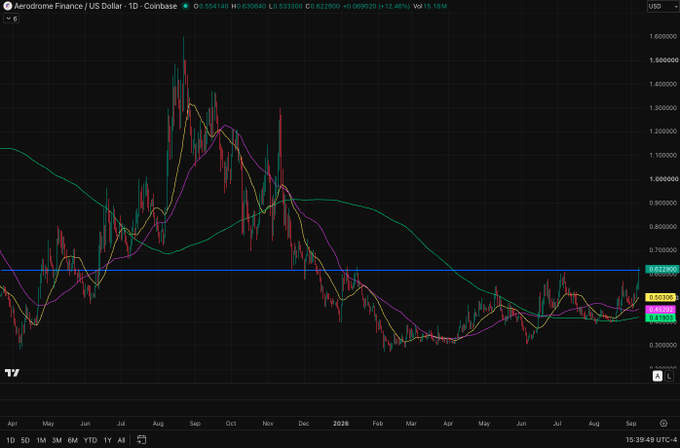680x448 pixels.
Task: Click the 0.622900 current price label
Action: click(x=662, y=269)
